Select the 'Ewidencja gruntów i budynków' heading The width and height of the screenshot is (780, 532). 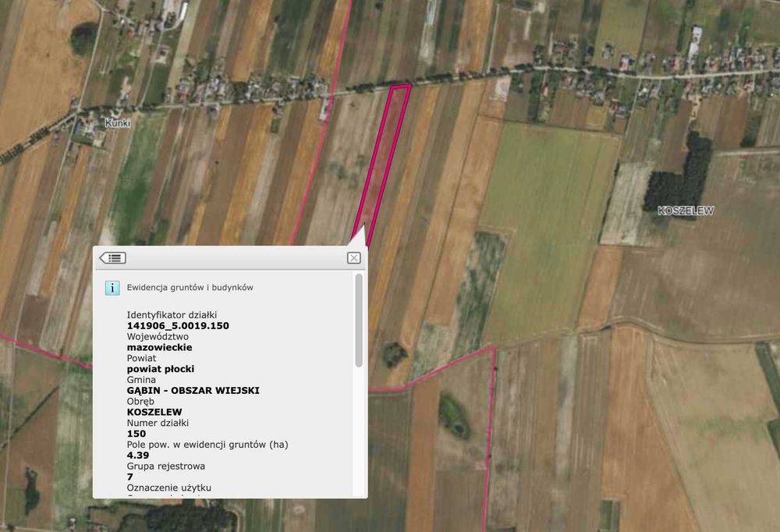(190, 287)
